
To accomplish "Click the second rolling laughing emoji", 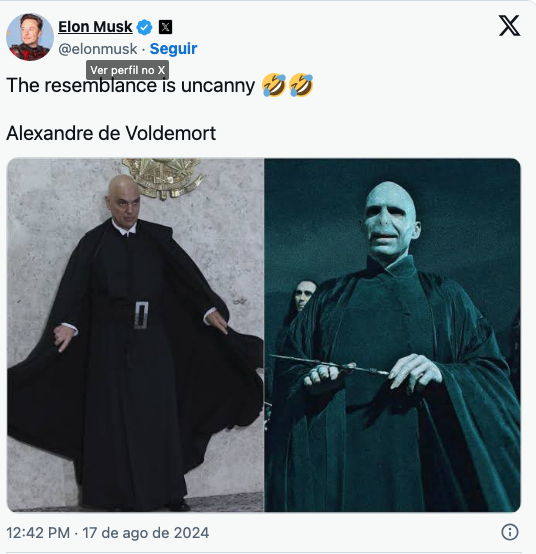I will (301, 85).
